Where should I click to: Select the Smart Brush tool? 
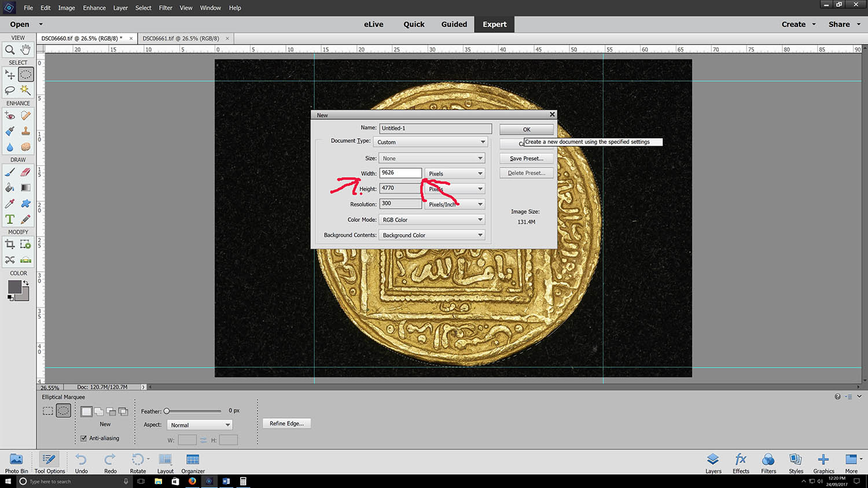point(10,131)
